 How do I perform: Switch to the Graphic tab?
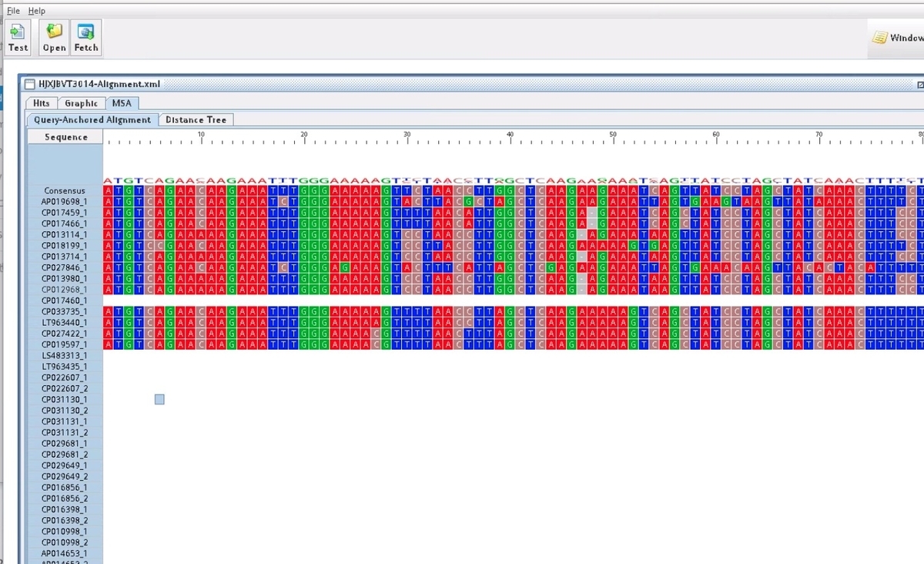(81, 103)
